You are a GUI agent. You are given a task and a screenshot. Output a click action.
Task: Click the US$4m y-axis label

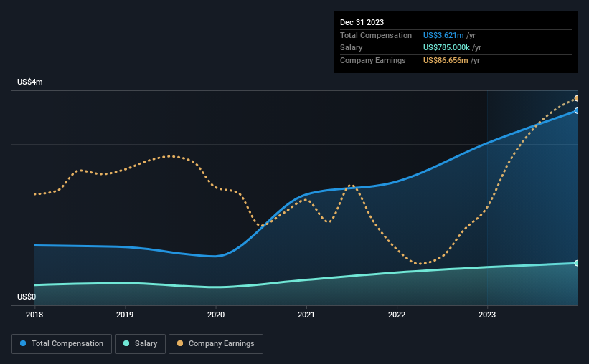pyautogui.click(x=30, y=82)
